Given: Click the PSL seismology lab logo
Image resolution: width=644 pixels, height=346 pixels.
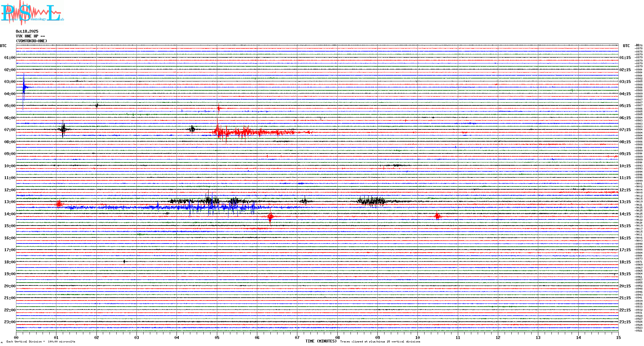Looking at the screenshot, I should [32, 13].
